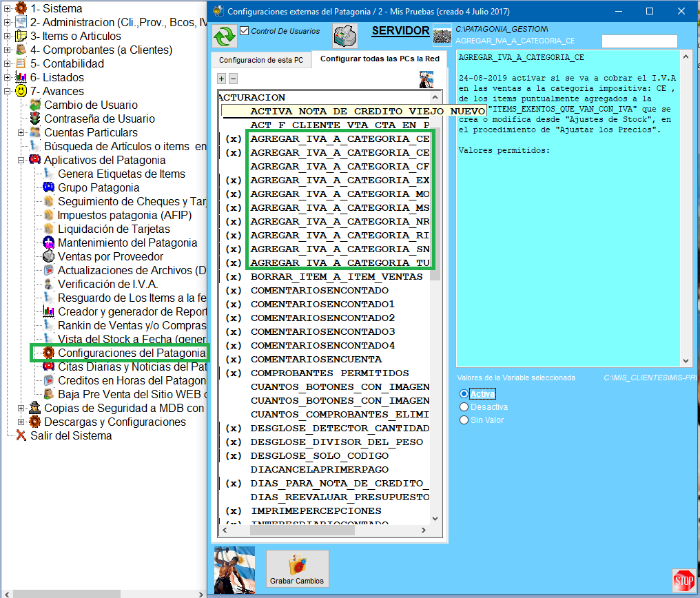This screenshot has height=598, width=700.
Task: Click the Descargas y Configuraciones gear icon
Action: point(35,422)
